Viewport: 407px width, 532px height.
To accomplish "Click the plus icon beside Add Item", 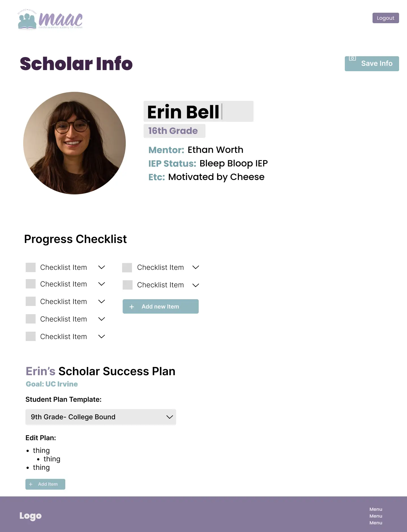I will [31, 484].
